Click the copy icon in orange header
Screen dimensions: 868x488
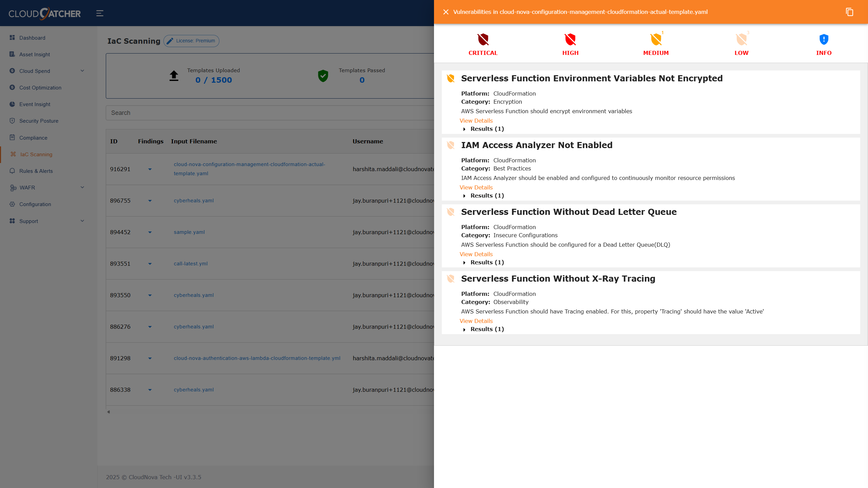tap(849, 12)
